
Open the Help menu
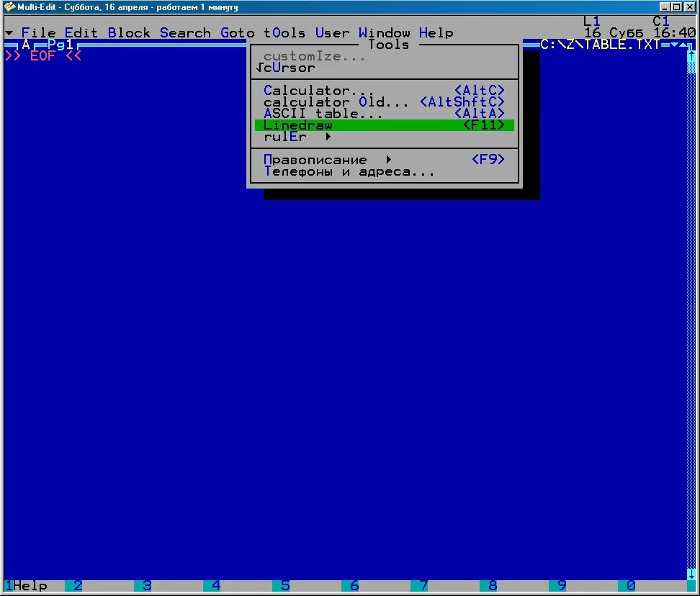click(x=436, y=33)
